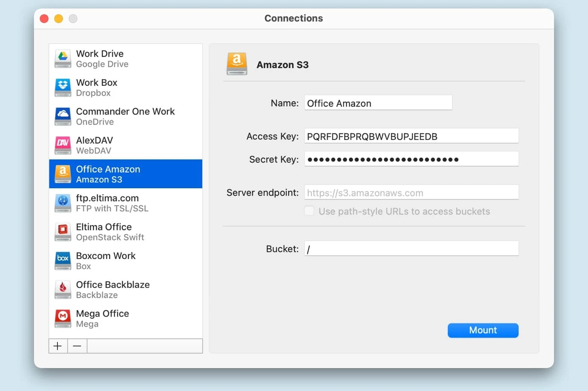Select the Dropbox icon for Work Box
This screenshot has width=588, height=391.
63,88
